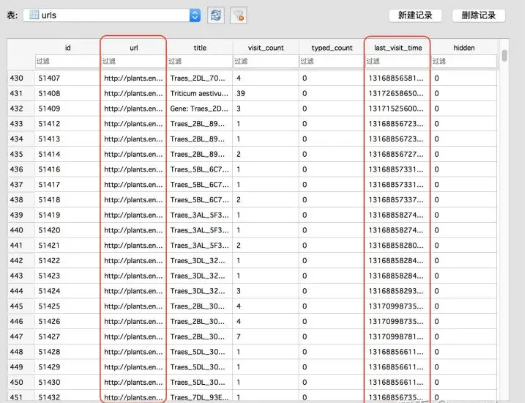
Task: Click the url cell in row 440
Action: (x=134, y=230)
